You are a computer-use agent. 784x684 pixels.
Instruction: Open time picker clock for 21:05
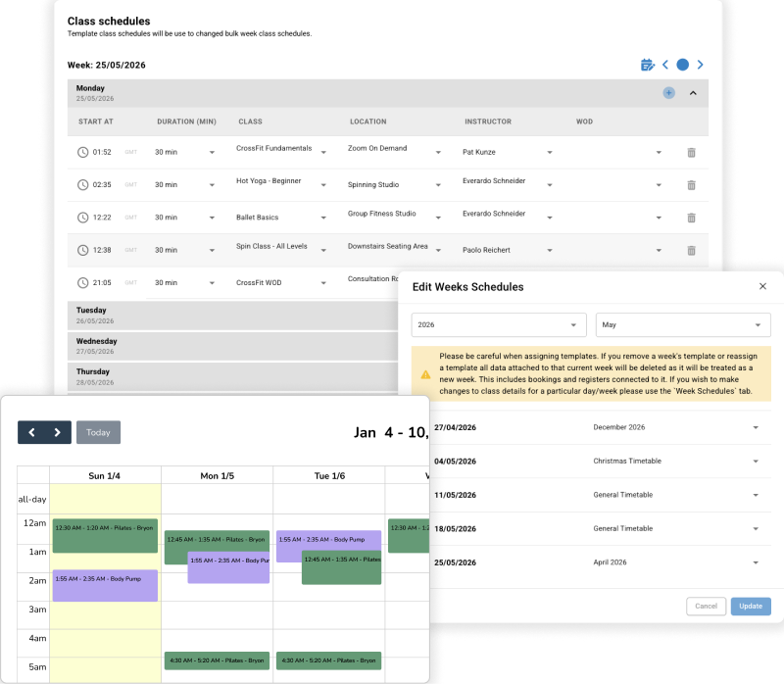coord(82,282)
